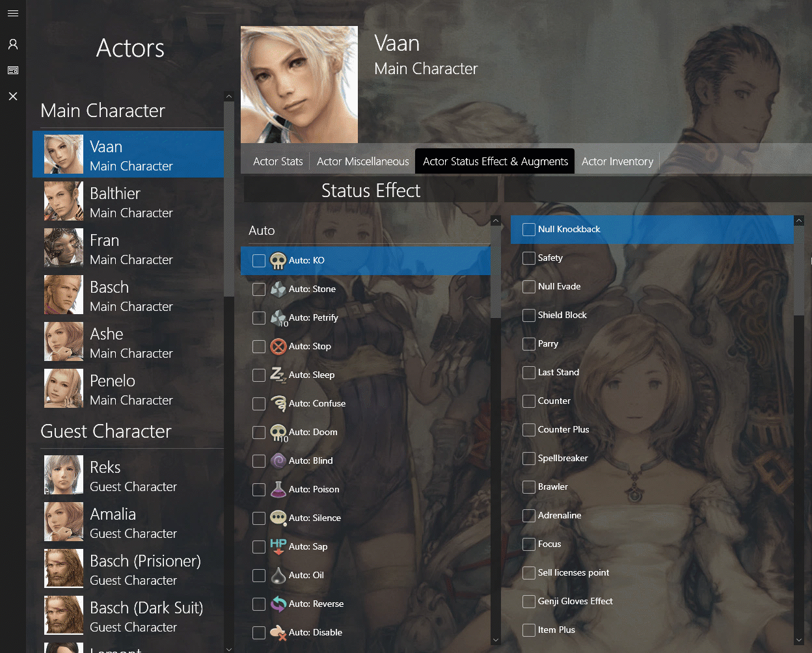
Task: Check the Genji Gloves Effect checkbox
Action: pyautogui.click(x=529, y=602)
